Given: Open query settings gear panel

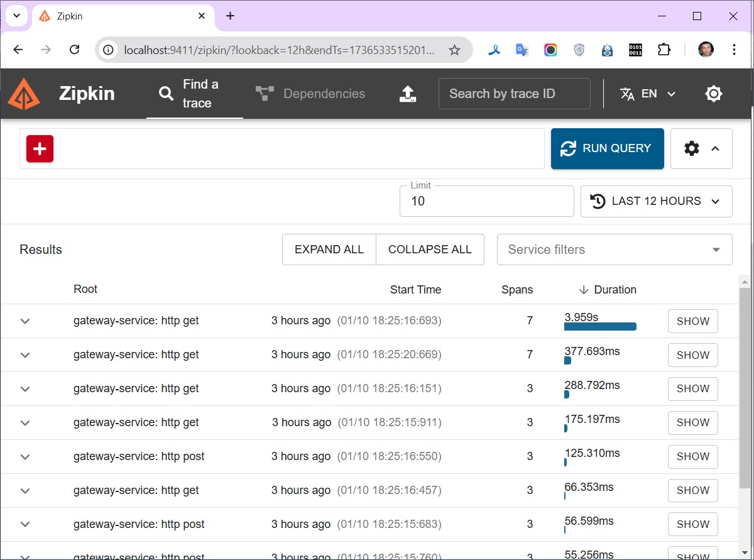Looking at the screenshot, I should pos(701,149).
